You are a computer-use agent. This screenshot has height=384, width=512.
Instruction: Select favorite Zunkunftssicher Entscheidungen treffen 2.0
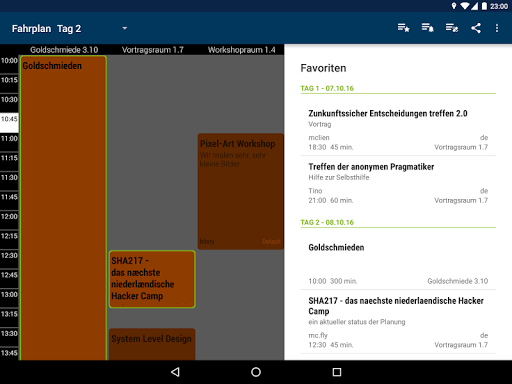pos(398,130)
